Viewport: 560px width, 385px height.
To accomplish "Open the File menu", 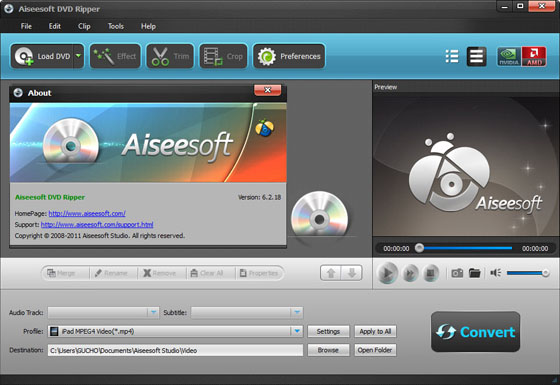I will (26, 26).
